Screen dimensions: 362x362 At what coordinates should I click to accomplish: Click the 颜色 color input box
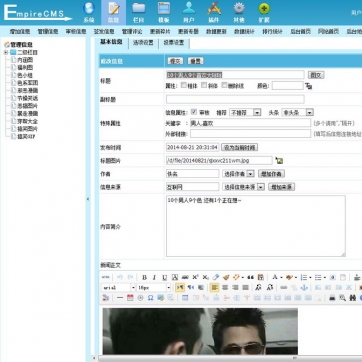point(287,86)
